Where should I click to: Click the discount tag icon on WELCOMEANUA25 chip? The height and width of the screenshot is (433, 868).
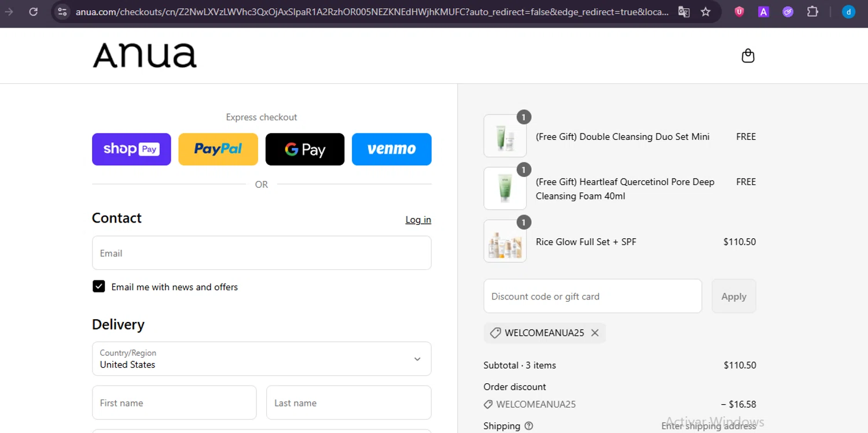pyautogui.click(x=495, y=333)
